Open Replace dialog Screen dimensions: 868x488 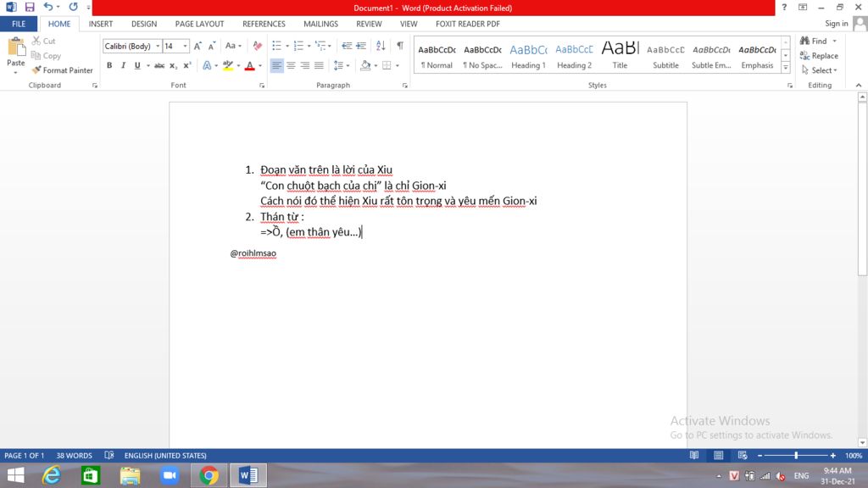click(x=820, y=55)
